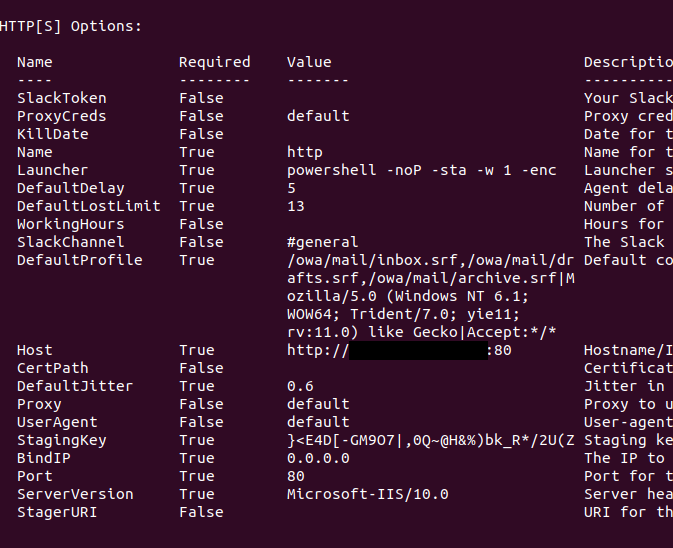Viewport: 673px width, 548px height.
Task: Click the HTTP[S] Options heading text
Action: pyautogui.click(x=70, y=26)
